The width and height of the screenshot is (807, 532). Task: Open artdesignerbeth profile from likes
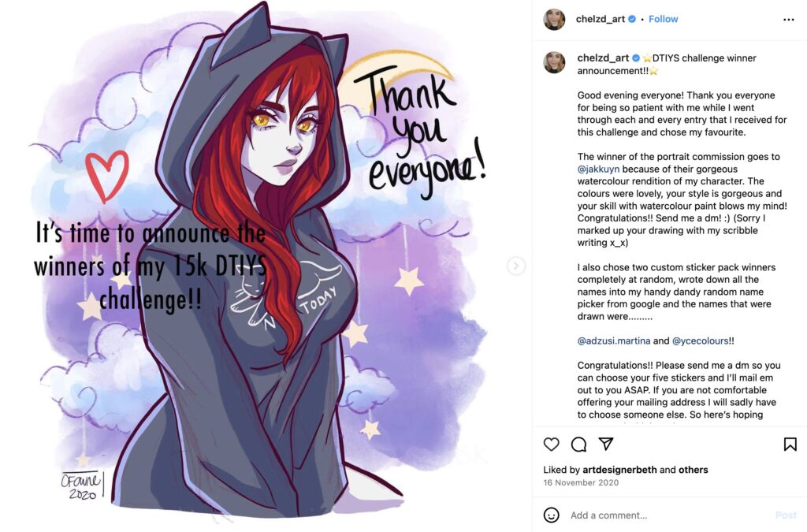point(619,470)
